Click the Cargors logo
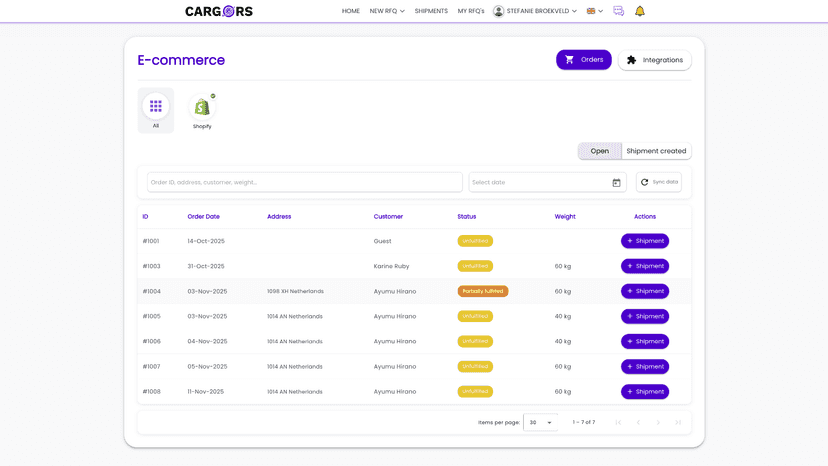 click(x=219, y=11)
